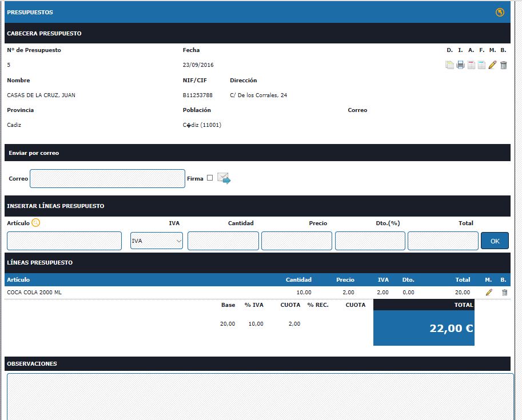Focus the Artículo input field
This screenshot has height=420, width=522.
tap(64, 241)
